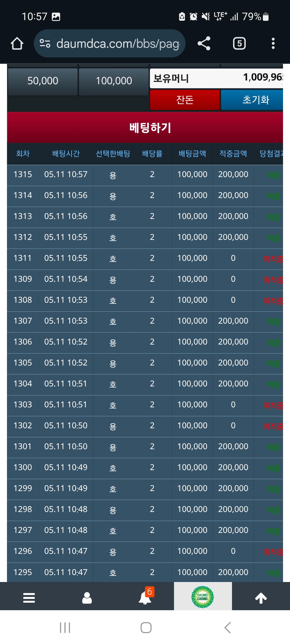290x644 pixels.
Task: Select round number 1295
Action: (23, 572)
